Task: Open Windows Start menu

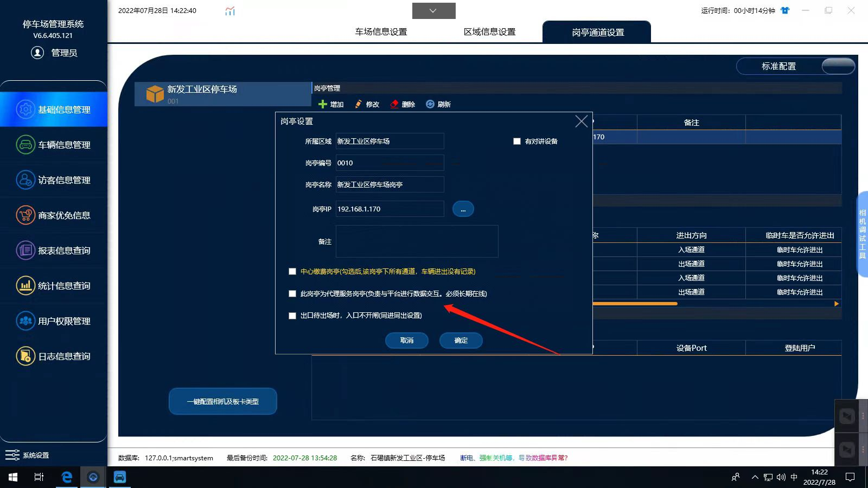Action: point(13,477)
